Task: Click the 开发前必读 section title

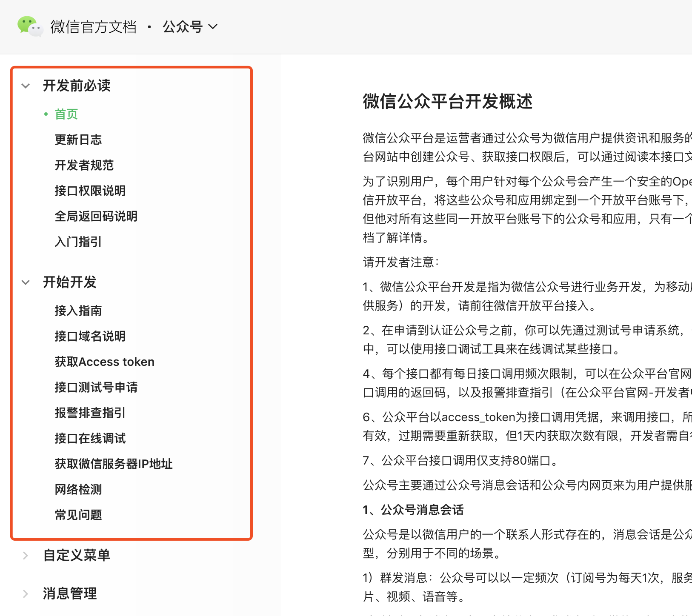Action: click(77, 86)
